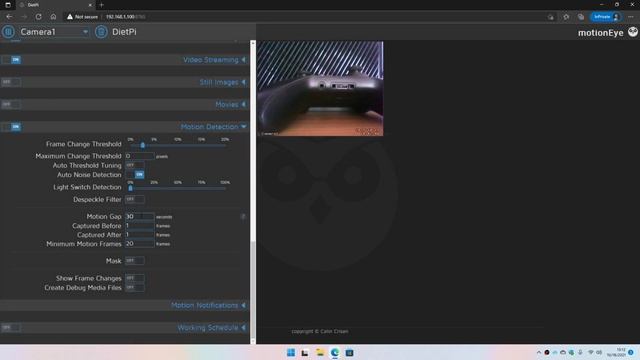Click the microphone tray icon

[580, 352]
